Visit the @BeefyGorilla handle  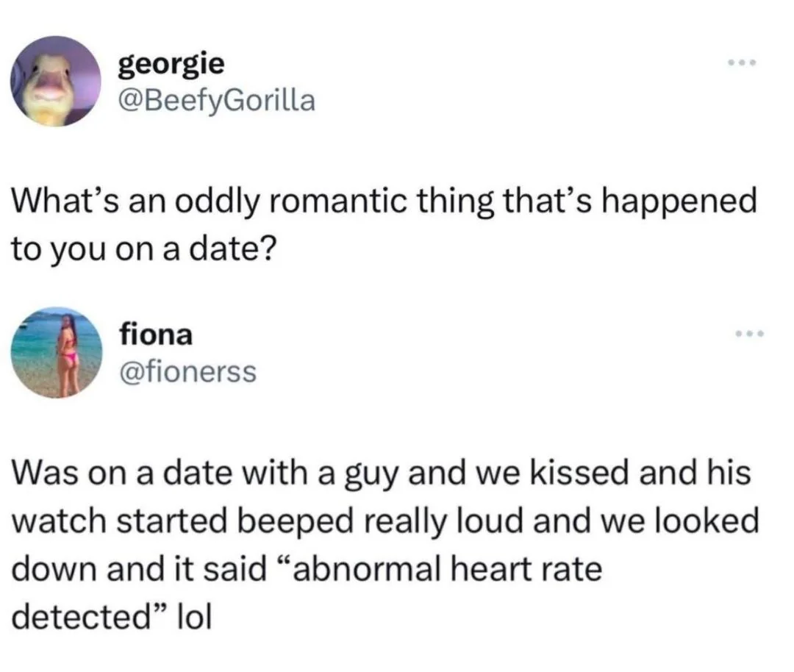coord(217,100)
